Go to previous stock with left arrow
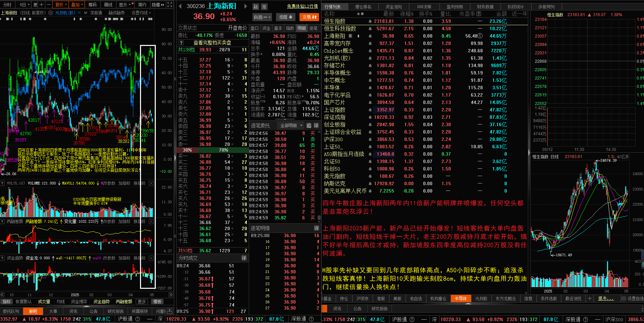The image size is (644, 323). pos(180,6)
